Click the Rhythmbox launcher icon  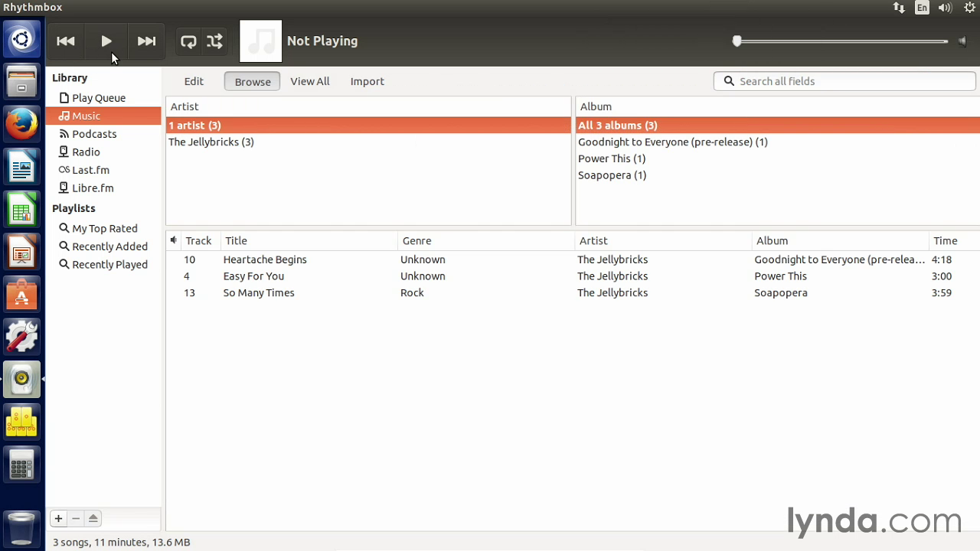21,379
